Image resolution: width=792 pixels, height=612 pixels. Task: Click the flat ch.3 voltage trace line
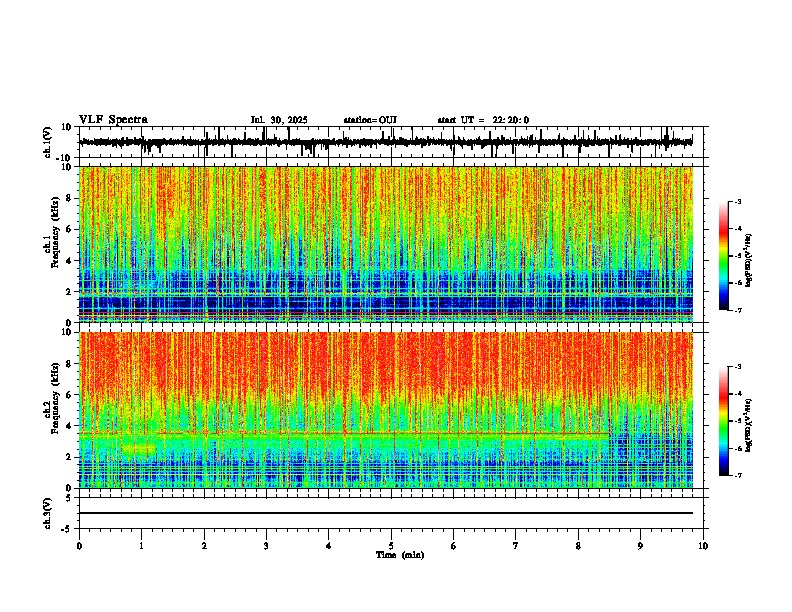tap(385, 513)
